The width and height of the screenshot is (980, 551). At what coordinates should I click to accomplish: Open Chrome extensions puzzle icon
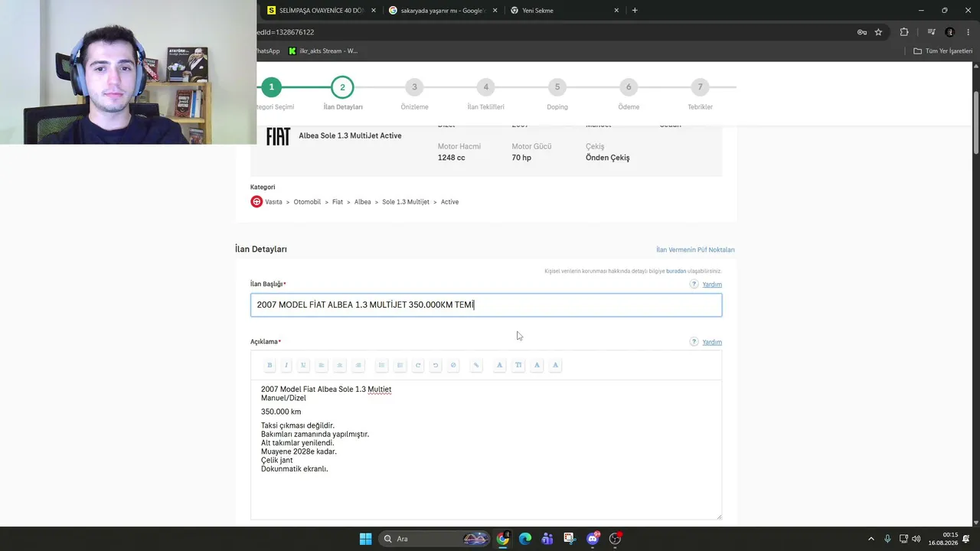click(x=904, y=32)
